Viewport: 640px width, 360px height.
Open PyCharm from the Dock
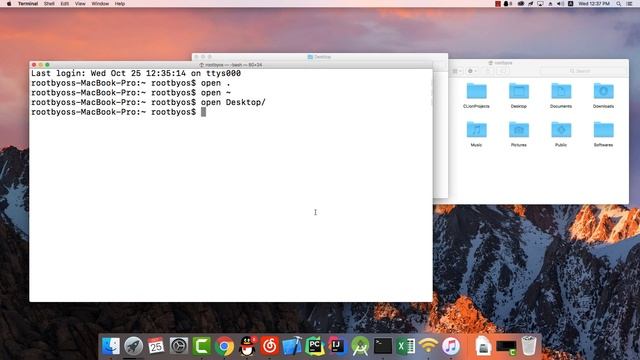(x=315, y=346)
